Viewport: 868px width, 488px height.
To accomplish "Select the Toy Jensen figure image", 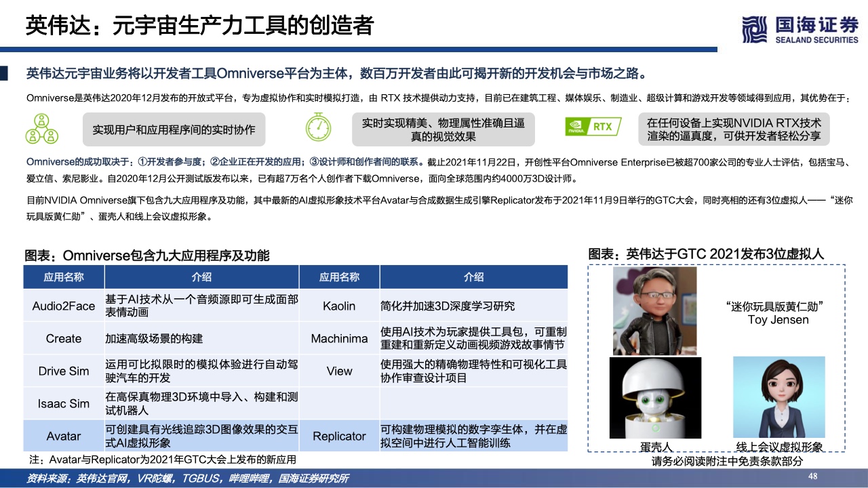I will [654, 310].
